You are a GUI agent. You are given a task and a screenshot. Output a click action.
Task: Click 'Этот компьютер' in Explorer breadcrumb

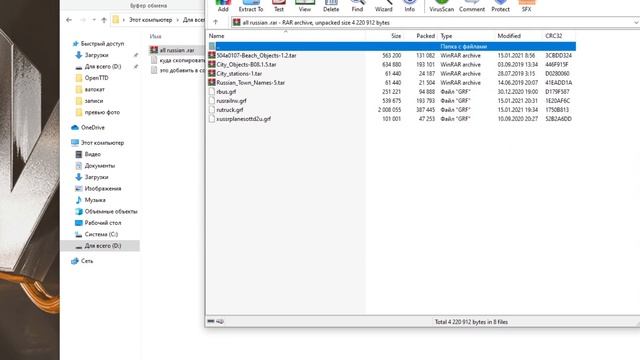tap(151, 20)
